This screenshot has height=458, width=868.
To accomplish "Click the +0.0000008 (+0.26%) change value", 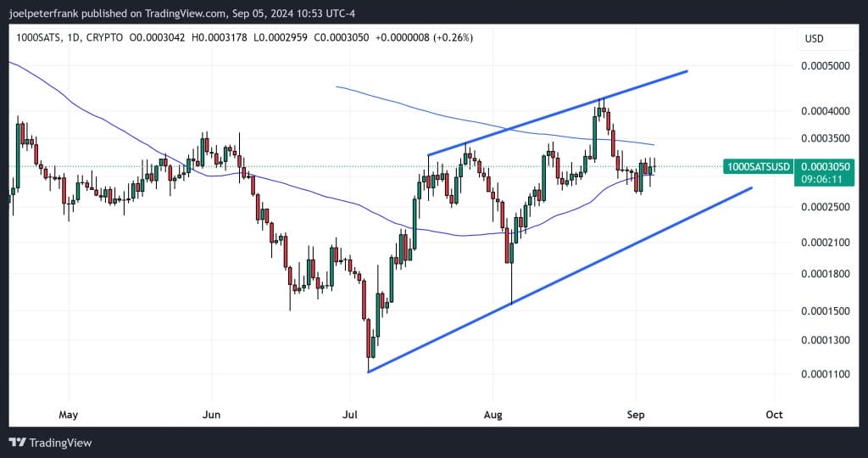I will pyautogui.click(x=423, y=38).
